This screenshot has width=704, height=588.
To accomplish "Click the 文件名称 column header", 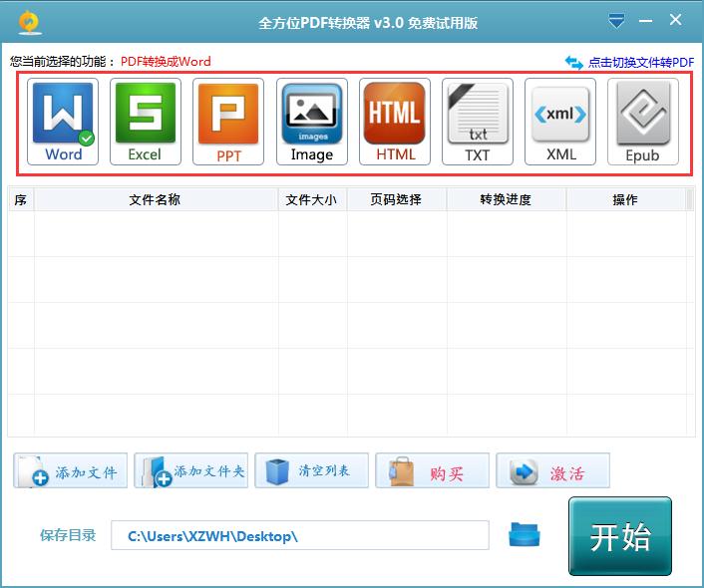I will click(155, 199).
